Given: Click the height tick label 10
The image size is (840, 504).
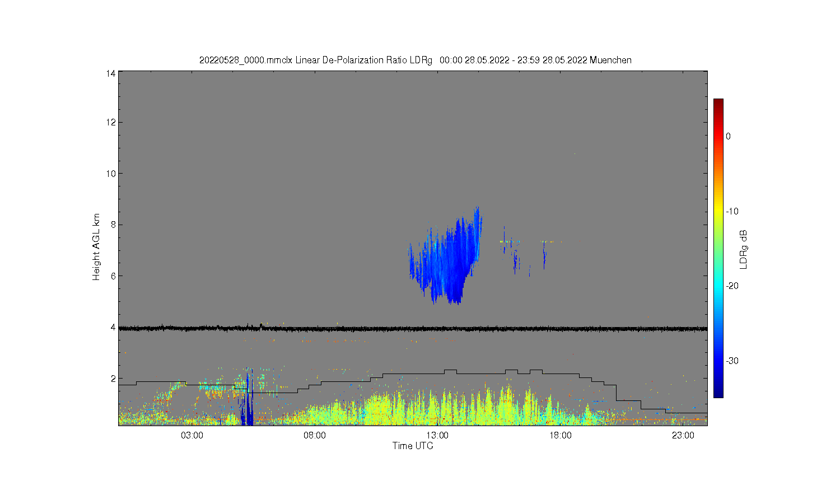Looking at the screenshot, I should [111, 174].
